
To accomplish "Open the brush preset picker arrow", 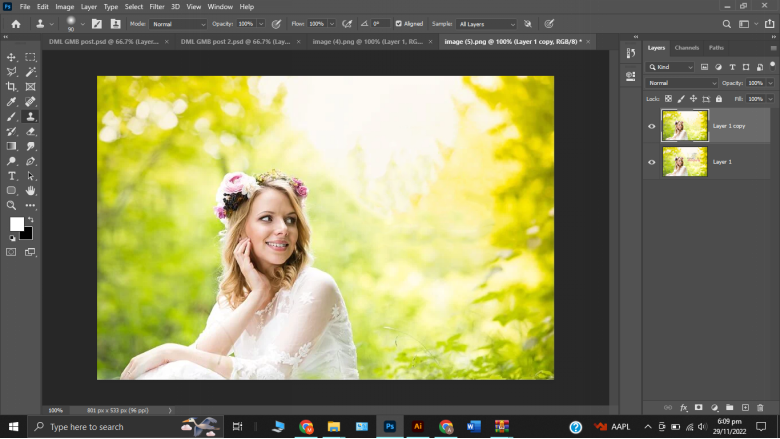I will point(83,24).
